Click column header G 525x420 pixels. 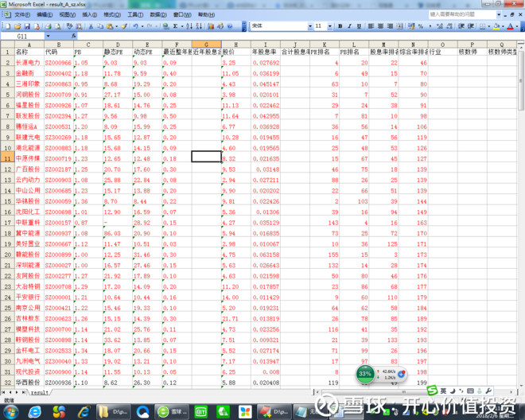pyautogui.click(x=206, y=45)
